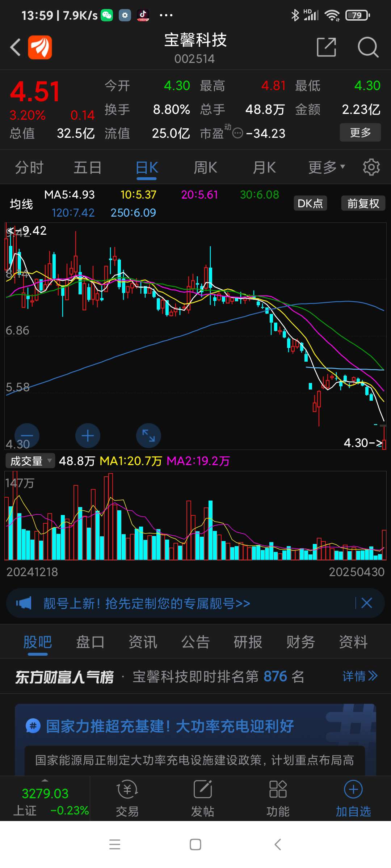Tap the back arrow in header
This screenshot has width=391, height=868.
(15, 47)
